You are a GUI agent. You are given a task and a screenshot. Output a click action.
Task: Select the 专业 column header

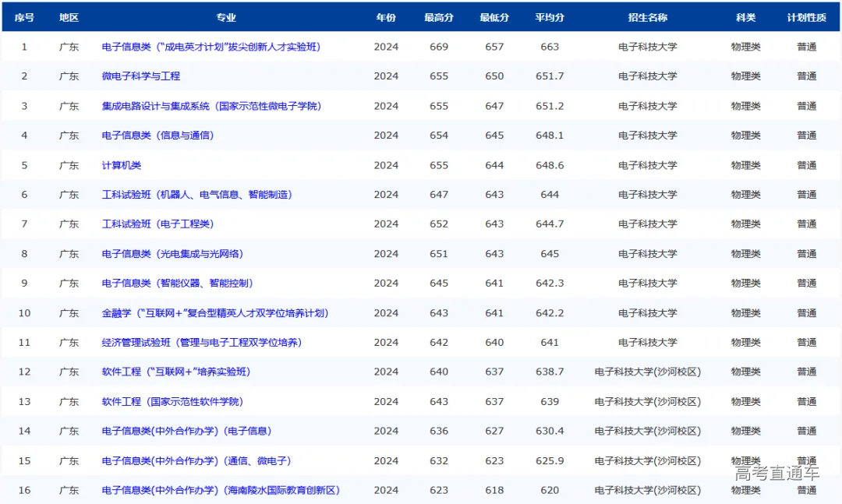coord(226,18)
